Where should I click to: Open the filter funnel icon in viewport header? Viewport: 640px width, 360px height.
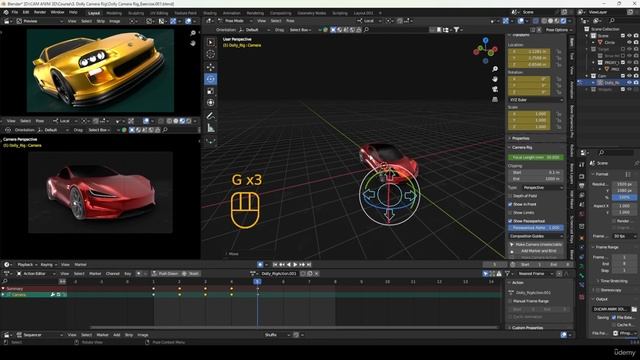[x=456, y=29]
